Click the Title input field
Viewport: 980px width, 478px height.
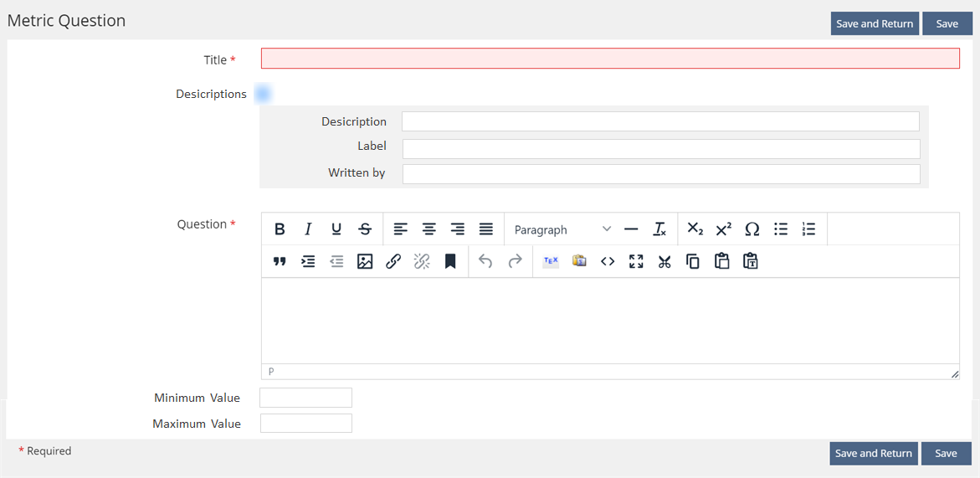(x=610, y=59)
